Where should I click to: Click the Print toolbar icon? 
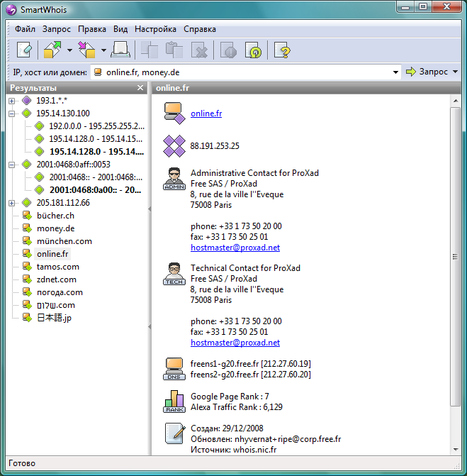tap(120, 50)
